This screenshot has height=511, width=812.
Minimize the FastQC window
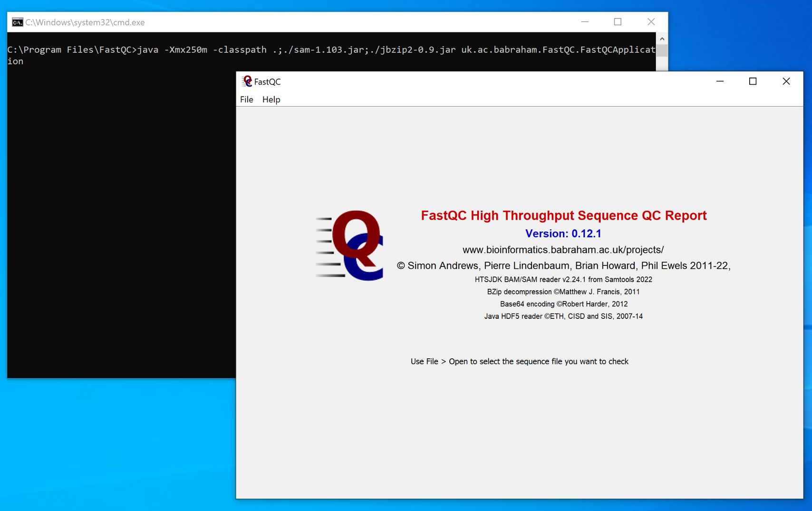point(720,81)
